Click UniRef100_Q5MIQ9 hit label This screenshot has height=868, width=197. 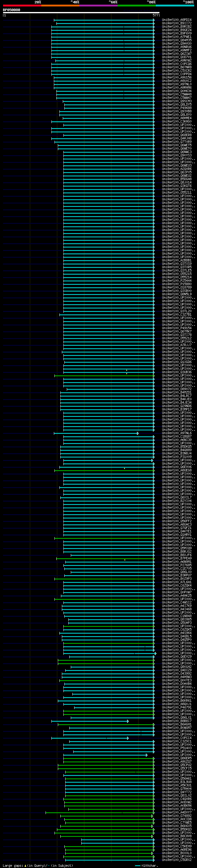click(x=176, y=548)
